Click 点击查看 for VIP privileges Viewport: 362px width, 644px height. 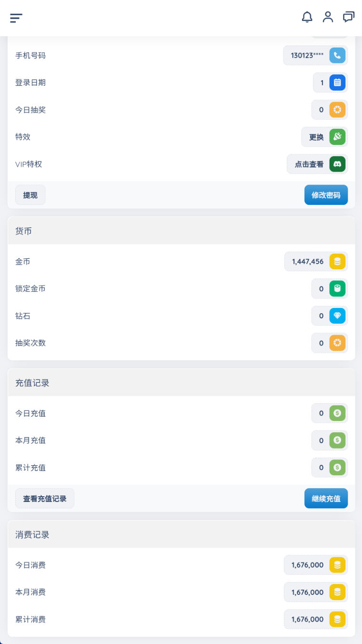click(309, 164)
